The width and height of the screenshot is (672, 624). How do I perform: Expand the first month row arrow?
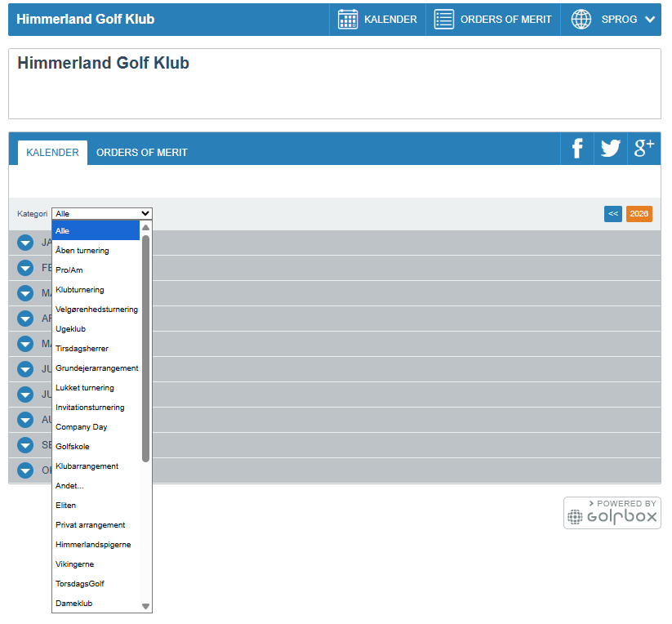tap(25, 243)
